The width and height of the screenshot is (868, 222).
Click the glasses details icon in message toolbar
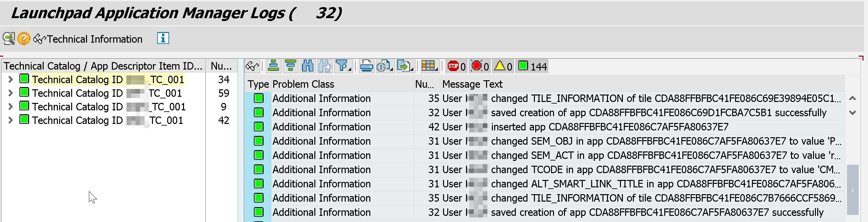[x=252, y=66]
